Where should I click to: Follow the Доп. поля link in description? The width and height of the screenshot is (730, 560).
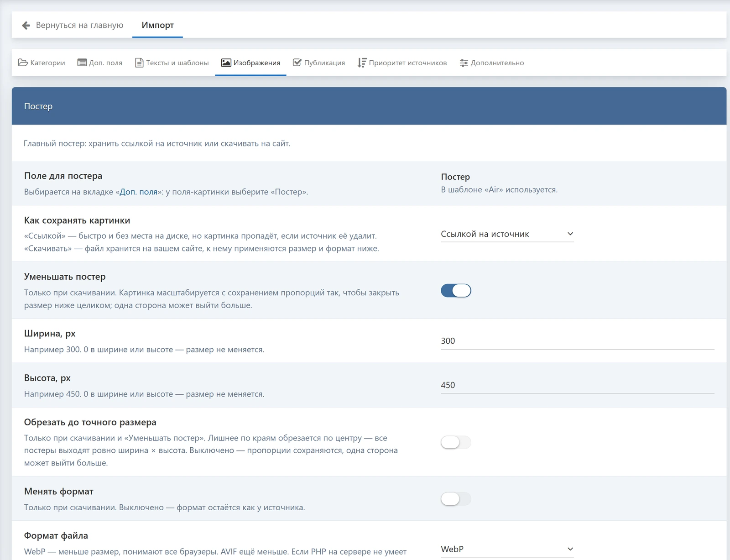[138, 192]
